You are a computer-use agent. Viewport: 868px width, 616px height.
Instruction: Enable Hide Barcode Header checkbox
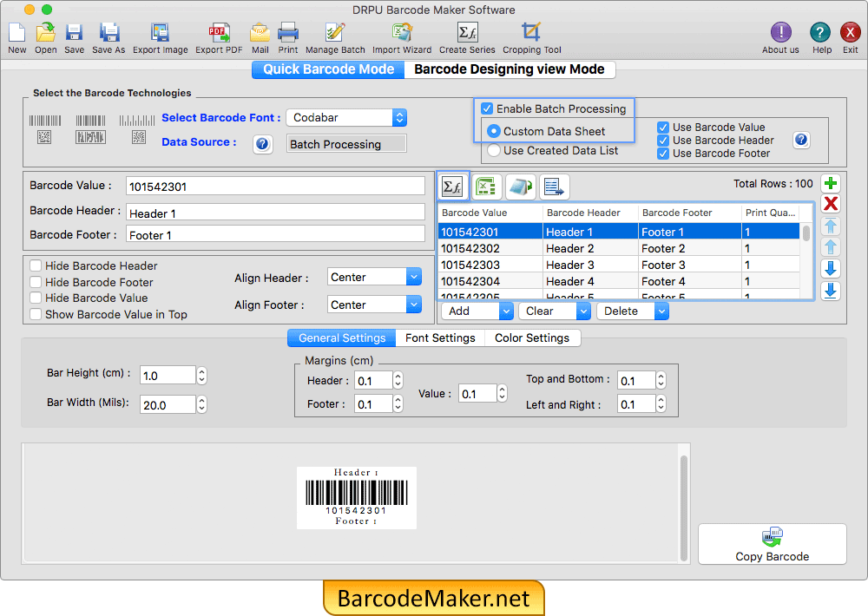point(36,265)
